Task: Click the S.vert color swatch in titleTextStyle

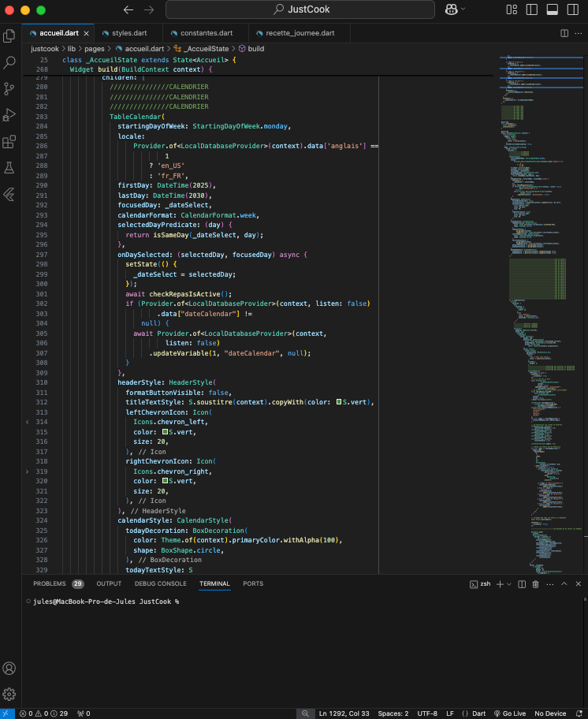Action: [x=339, y=402]
